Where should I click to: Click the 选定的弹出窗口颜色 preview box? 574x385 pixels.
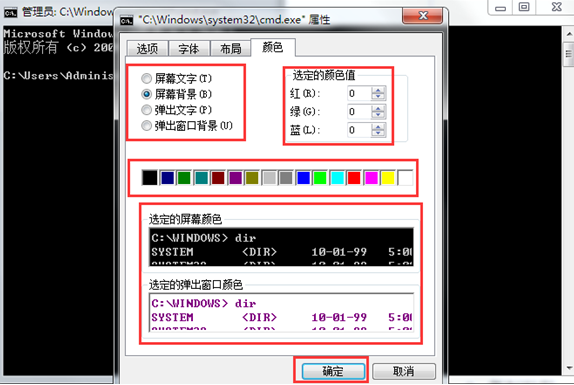[282, 312]
